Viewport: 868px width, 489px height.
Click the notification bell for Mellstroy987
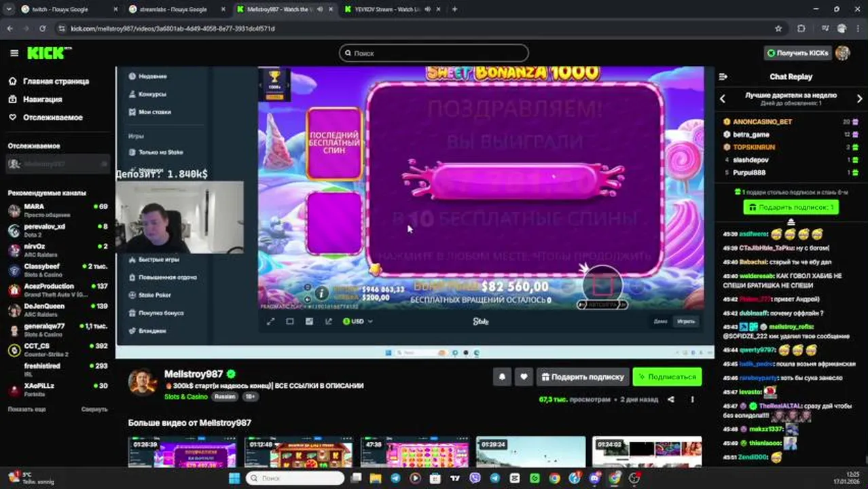tap(502, 377)
